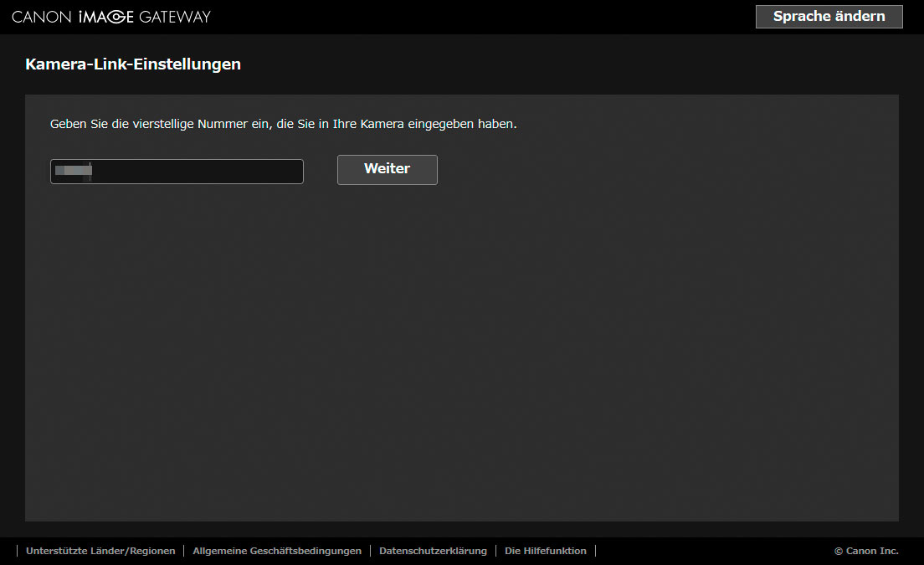Focus the four-digit number input field
The width and height of the screenshot is (924, 565).
(x=177, y=172)
